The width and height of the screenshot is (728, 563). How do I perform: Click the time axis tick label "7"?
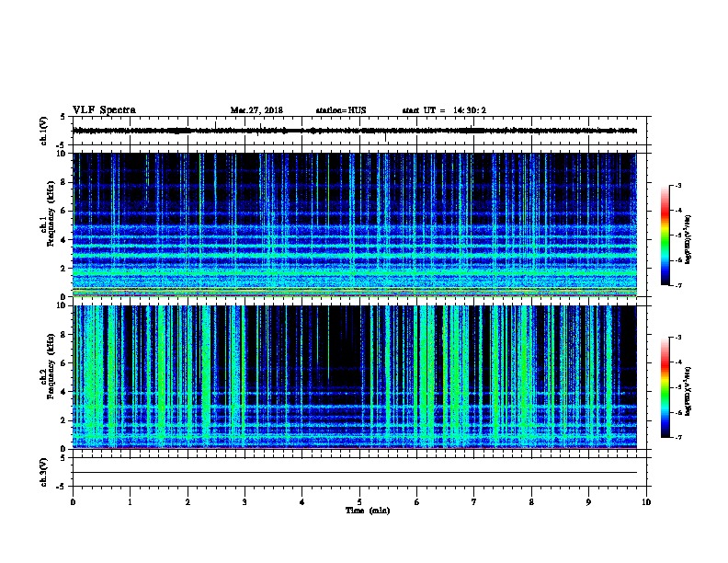click(x=474, y=502)
